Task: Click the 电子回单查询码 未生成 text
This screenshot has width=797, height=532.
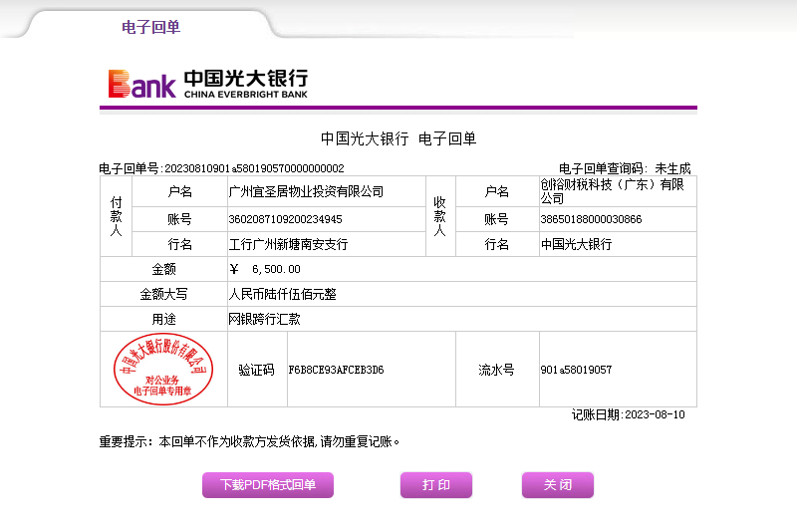Action: click(625, 168)
